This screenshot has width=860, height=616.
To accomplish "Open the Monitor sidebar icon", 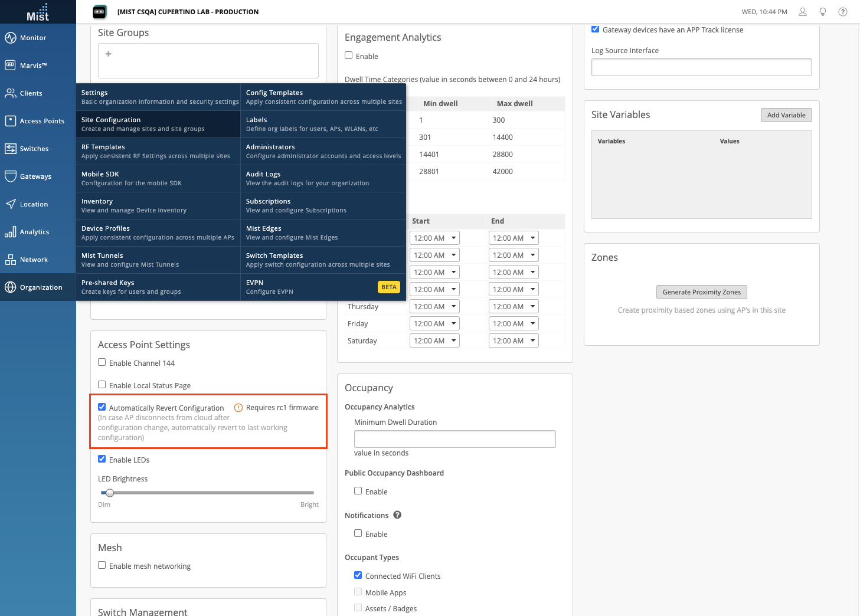I will coord(11,38).
